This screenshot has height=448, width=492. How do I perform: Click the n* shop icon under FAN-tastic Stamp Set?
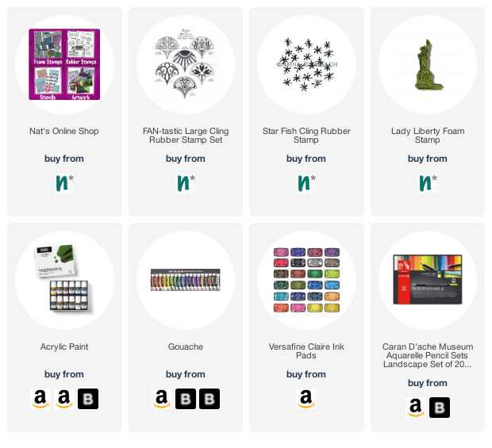click(186, 183)
